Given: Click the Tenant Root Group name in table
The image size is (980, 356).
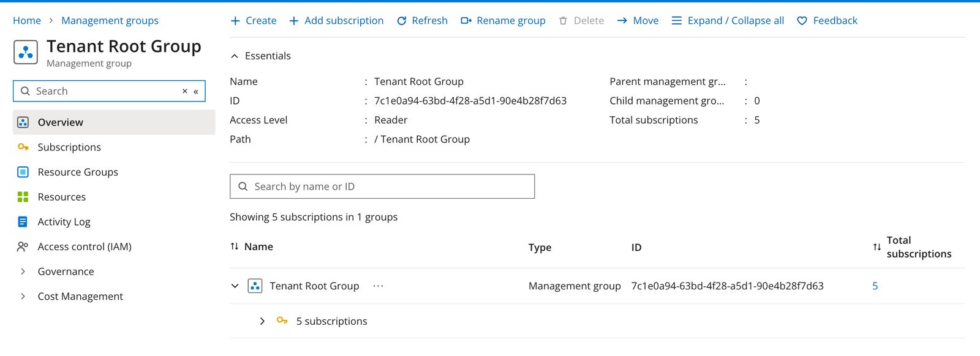Looking at the screenshot, I should pos(314,286).
